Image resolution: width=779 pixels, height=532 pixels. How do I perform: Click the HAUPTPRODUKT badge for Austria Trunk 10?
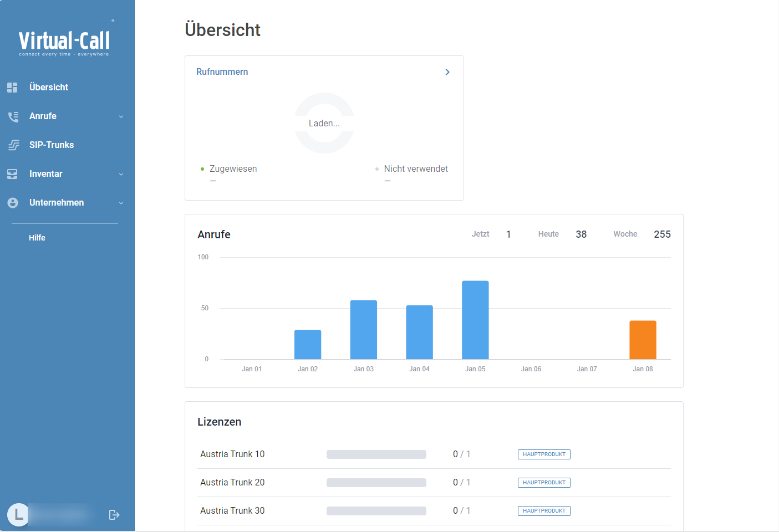click(x=544, y=454)
